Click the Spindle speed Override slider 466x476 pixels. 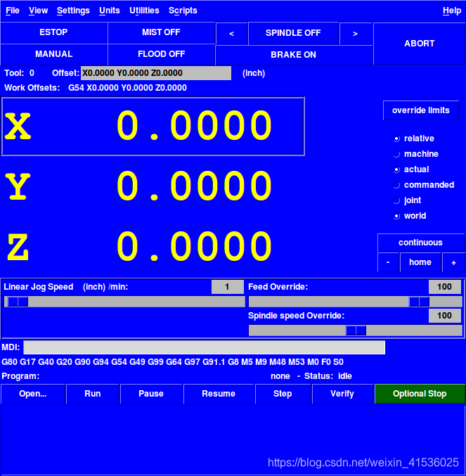pyautogui.click(x=355, y=330)
